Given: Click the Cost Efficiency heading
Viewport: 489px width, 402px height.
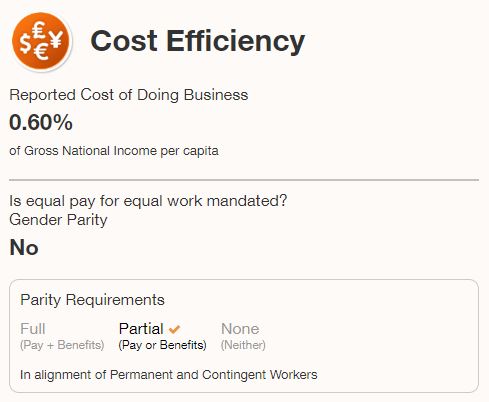Looking at the screenshot, I should 198,41.
